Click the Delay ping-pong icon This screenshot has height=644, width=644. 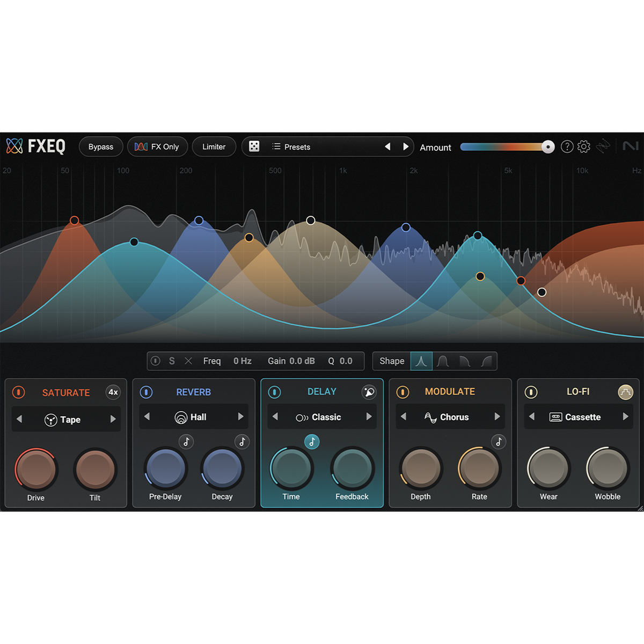click(369, 392)
